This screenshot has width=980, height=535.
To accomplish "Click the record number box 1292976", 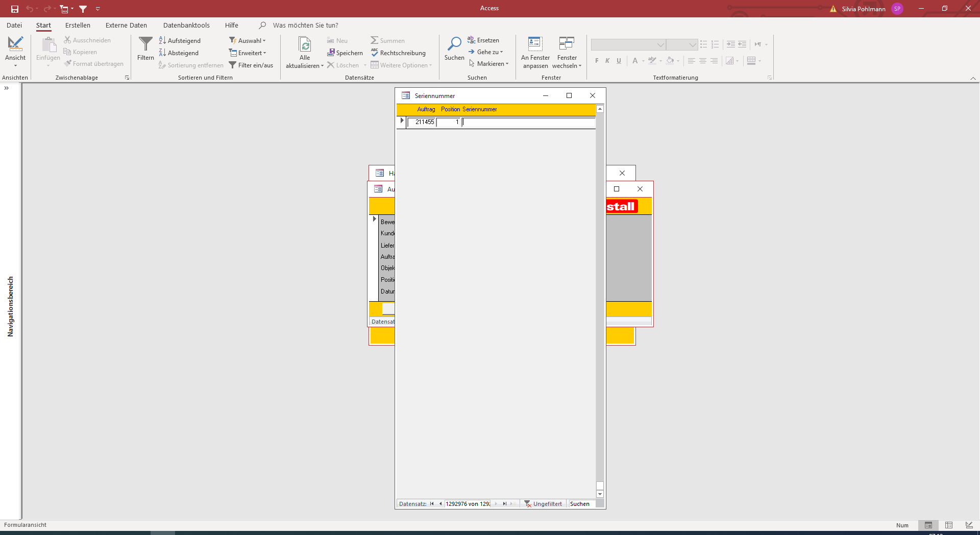I will (x=468, y=504).
